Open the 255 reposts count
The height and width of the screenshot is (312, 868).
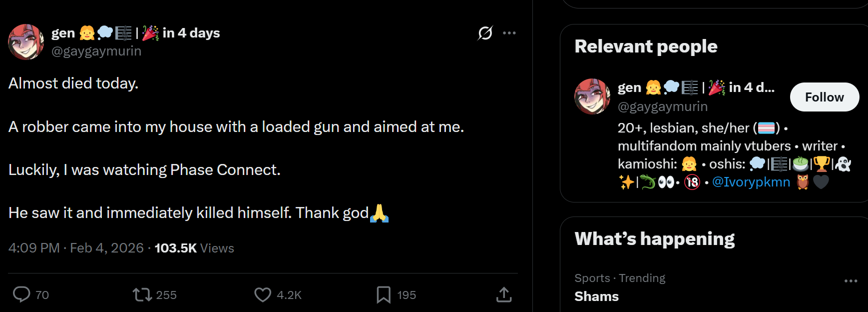coord(166,295)
